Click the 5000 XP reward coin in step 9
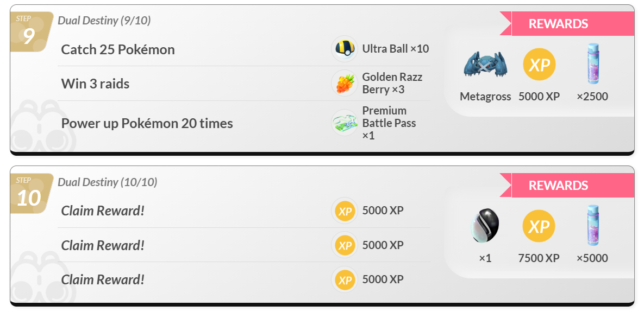644x312 pixels. click(x=539, y=65)
